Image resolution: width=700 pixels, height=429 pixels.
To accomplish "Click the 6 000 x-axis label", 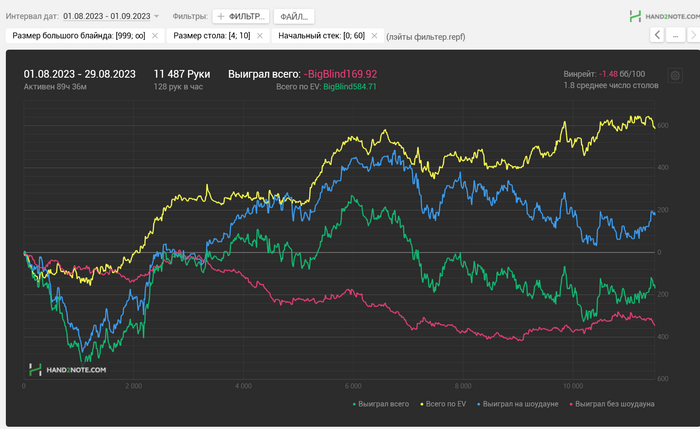I will [x=353, y=386].
